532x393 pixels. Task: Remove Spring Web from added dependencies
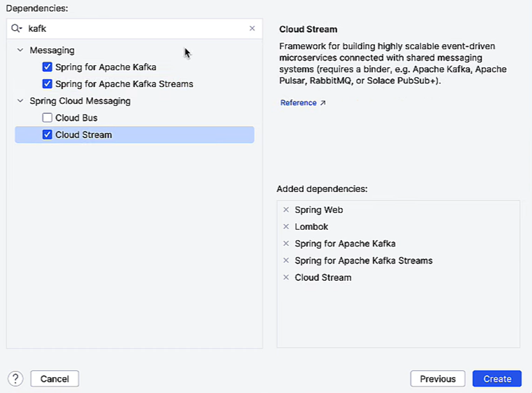point(286,210)
